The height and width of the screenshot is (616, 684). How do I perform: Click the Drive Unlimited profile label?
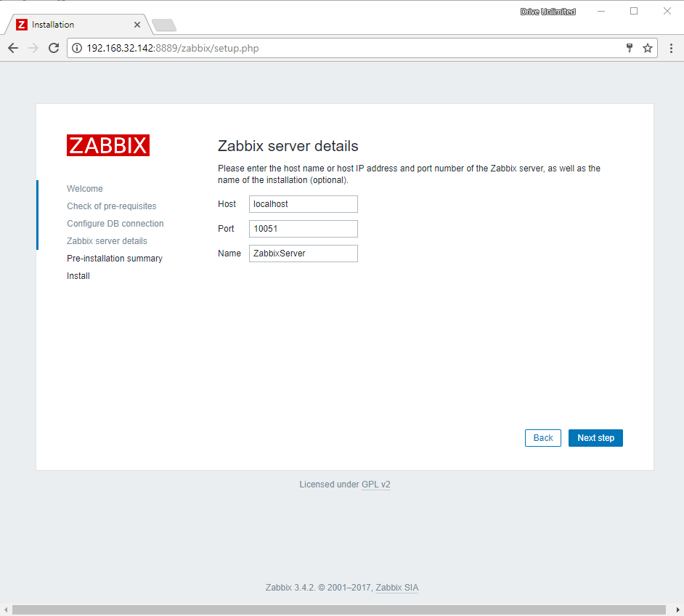pos(548,12)
